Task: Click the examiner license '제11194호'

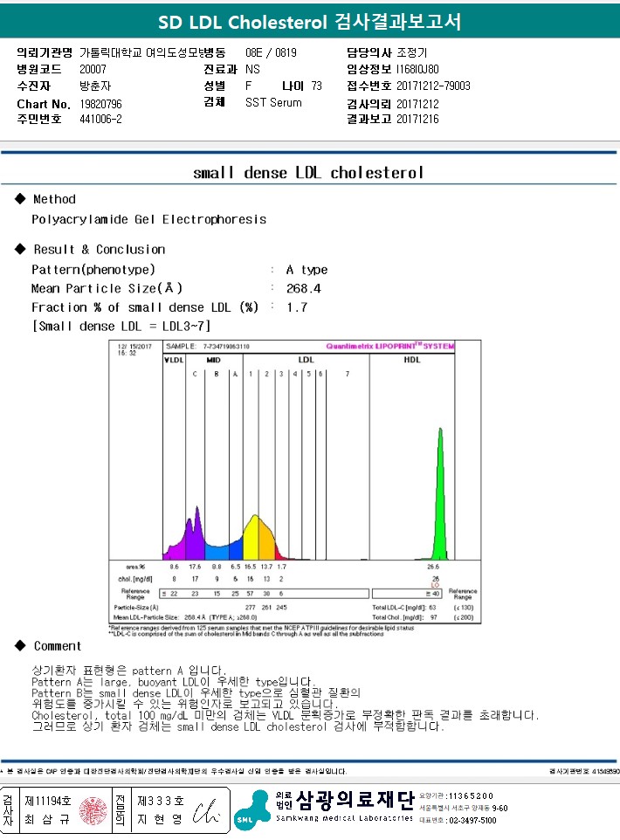Action: tap(48, 801)
